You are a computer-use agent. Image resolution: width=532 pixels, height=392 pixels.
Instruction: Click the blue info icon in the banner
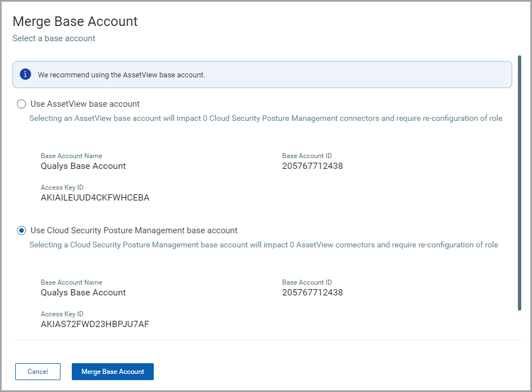tap(24, 74)
